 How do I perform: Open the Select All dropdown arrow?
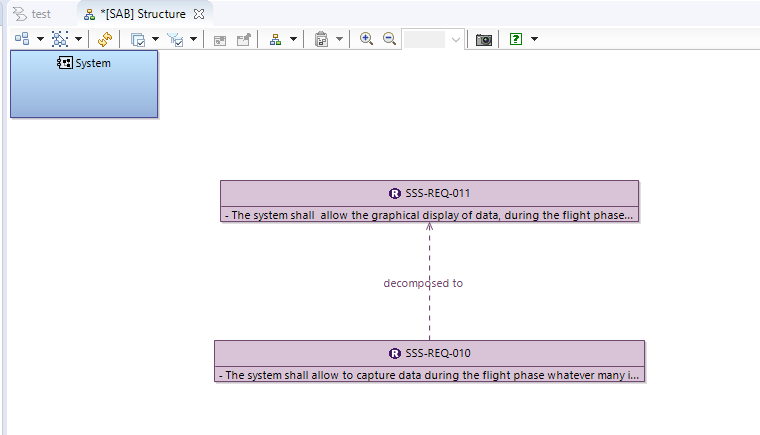[x=78, y=39]
